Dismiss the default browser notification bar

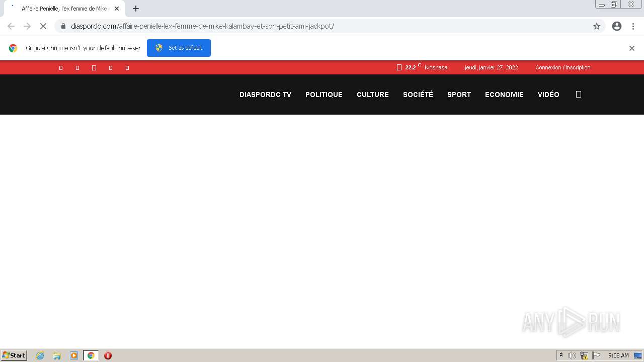(x=632, y=48)
